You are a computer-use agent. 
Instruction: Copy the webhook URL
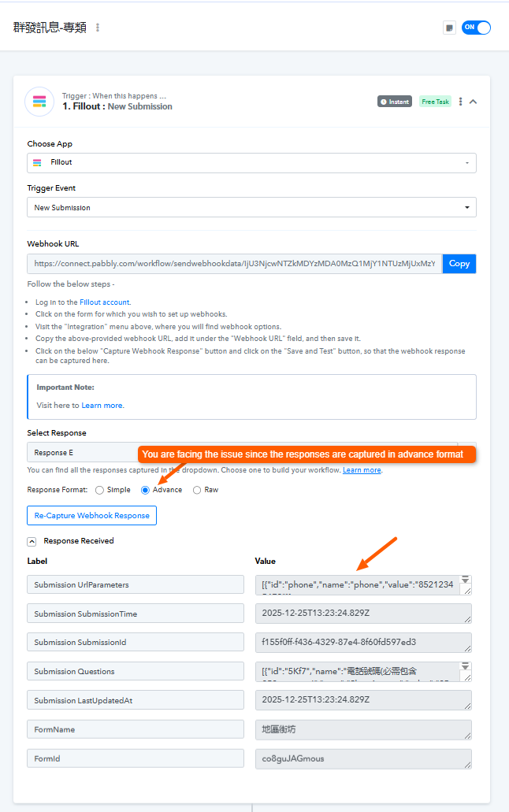pos(459,264)
